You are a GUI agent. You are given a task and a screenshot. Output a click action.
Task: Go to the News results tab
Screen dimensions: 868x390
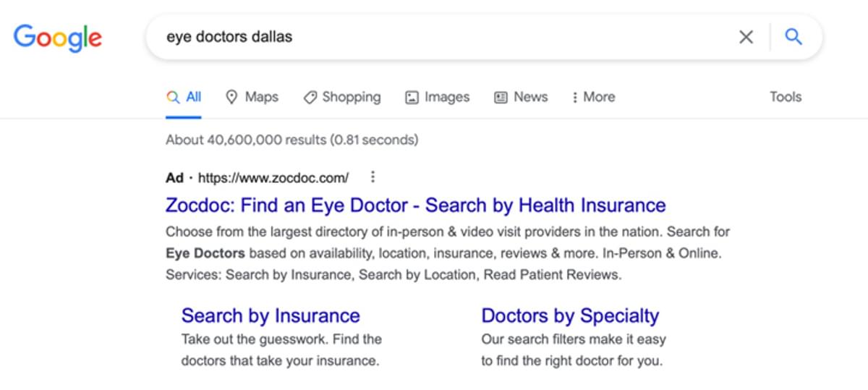click(x=530, y=97)
